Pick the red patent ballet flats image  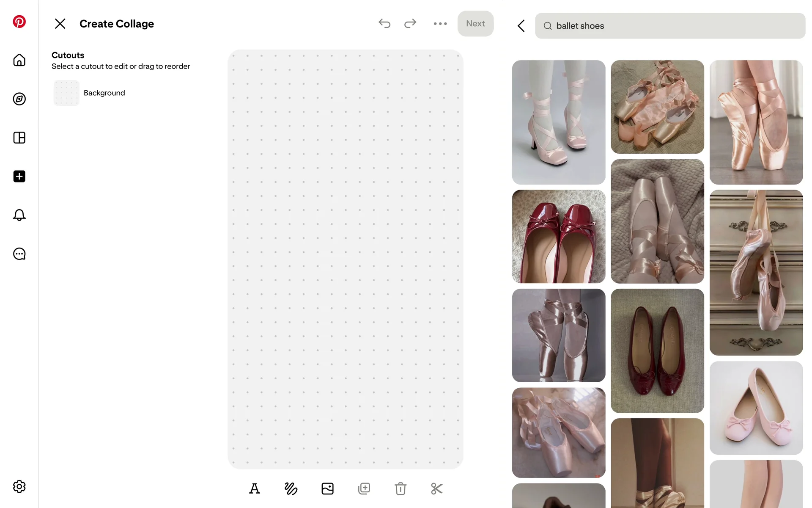558,236
